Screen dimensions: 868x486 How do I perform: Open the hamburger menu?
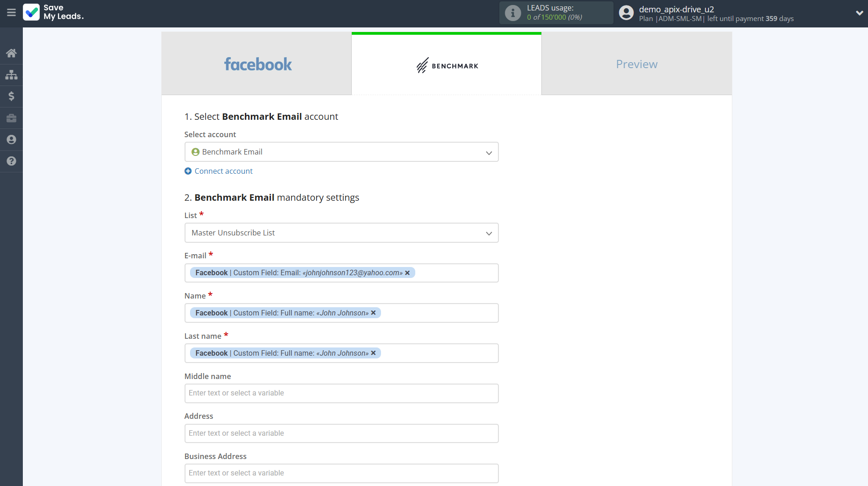(11, 13)
